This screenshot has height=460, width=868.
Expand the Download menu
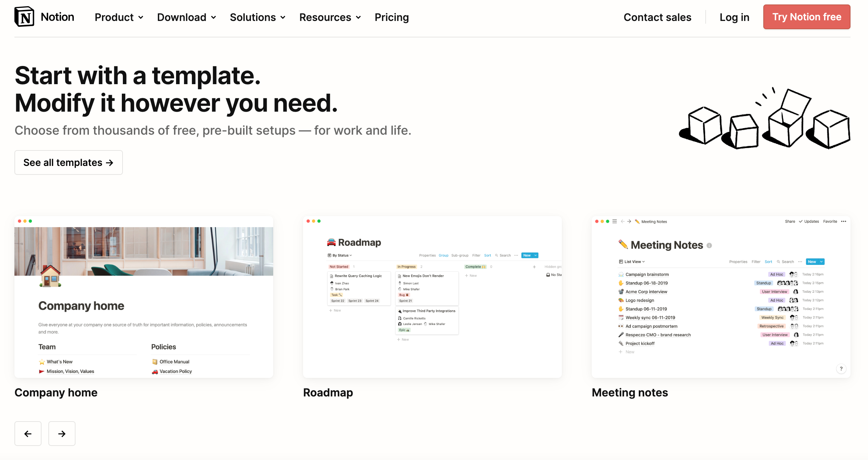click(186, 17)
